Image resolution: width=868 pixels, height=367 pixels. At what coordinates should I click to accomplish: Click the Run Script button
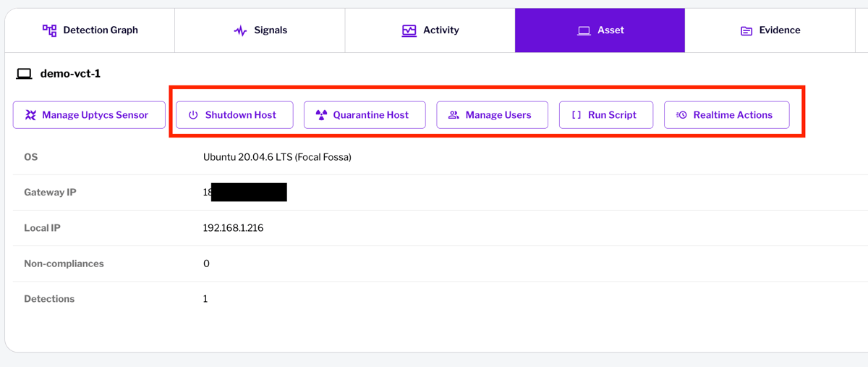(606, 115)
